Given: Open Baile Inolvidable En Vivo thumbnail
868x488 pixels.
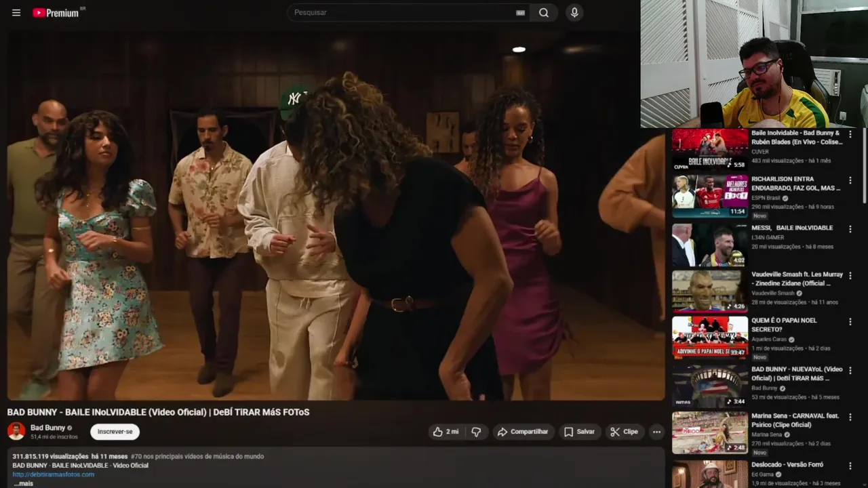Looking at the screenshot, I should tap(710, 149).
